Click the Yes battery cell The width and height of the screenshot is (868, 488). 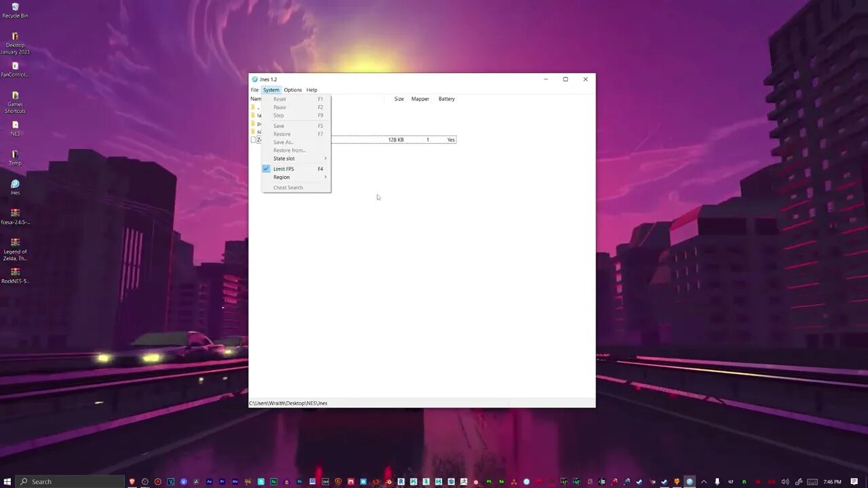(x=451, y=140)
